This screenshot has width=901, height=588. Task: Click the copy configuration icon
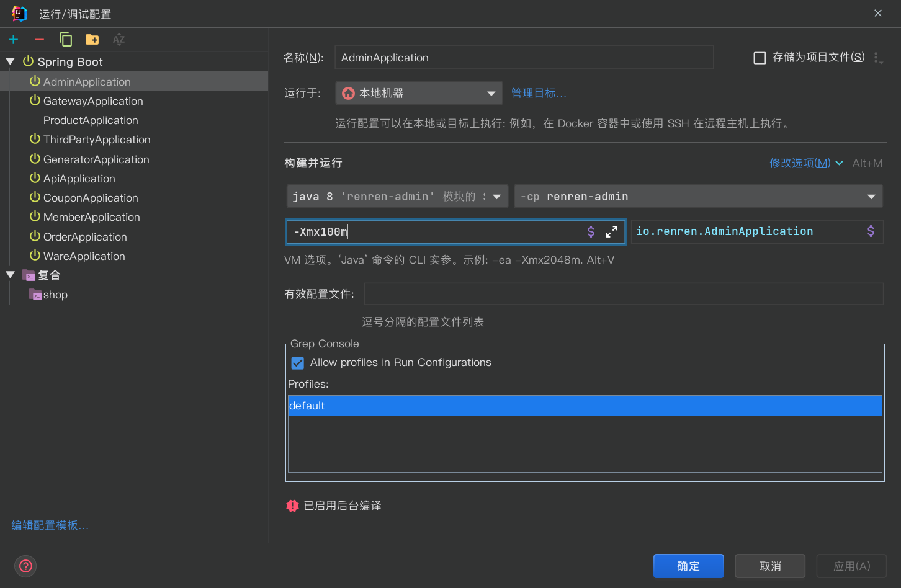(66, 40)
